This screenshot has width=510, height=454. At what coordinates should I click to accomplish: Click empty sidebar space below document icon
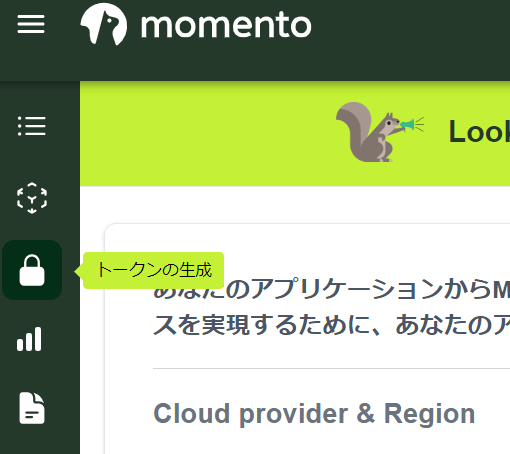(39, 440)
